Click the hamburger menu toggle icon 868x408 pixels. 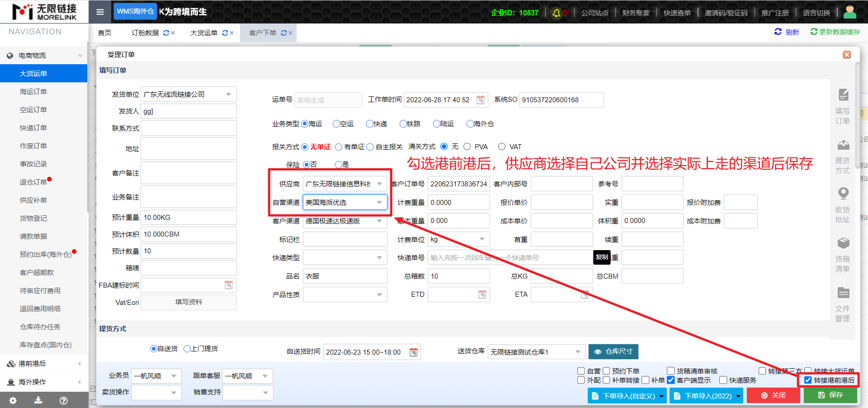100,12
